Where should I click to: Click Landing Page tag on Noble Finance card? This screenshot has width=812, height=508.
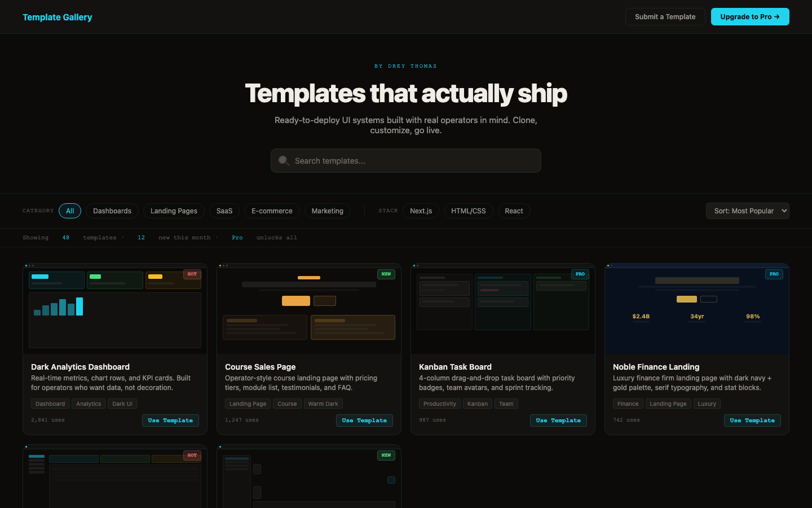668,404
